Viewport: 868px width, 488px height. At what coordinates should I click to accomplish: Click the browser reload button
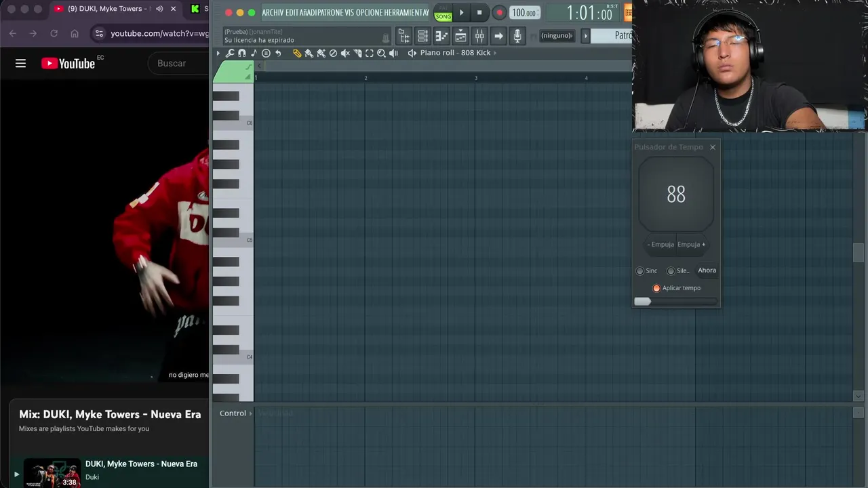(x=54, y=33)
